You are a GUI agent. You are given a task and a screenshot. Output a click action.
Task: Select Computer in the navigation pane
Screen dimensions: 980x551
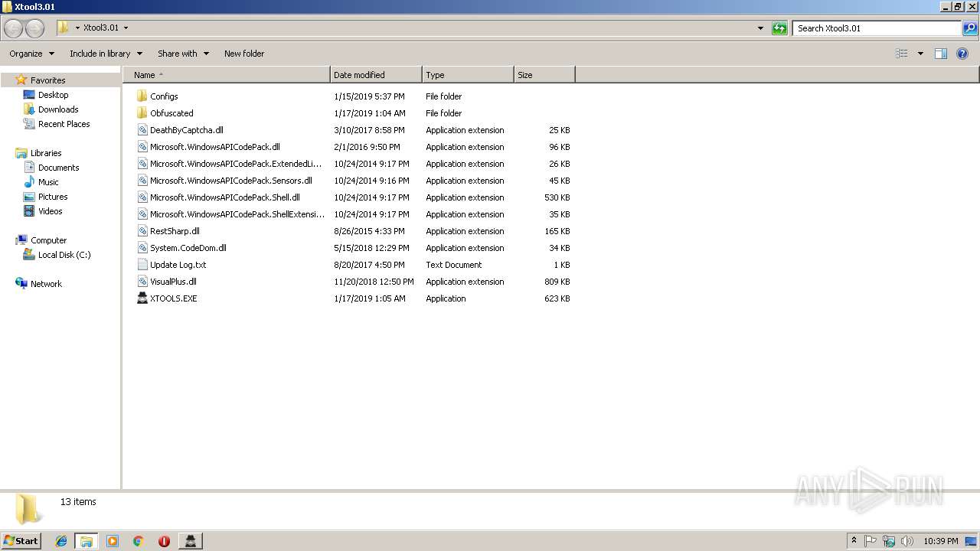point(48,240)
